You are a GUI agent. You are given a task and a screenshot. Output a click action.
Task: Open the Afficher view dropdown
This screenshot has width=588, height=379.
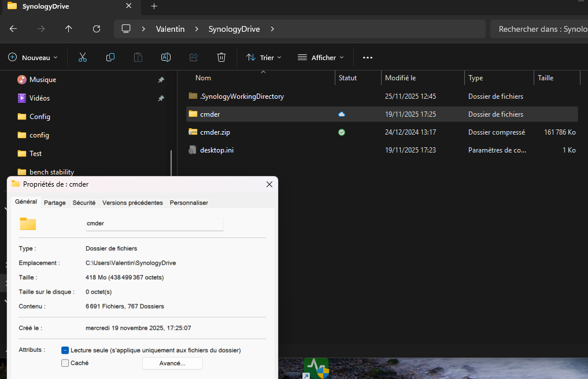[320, 57]
